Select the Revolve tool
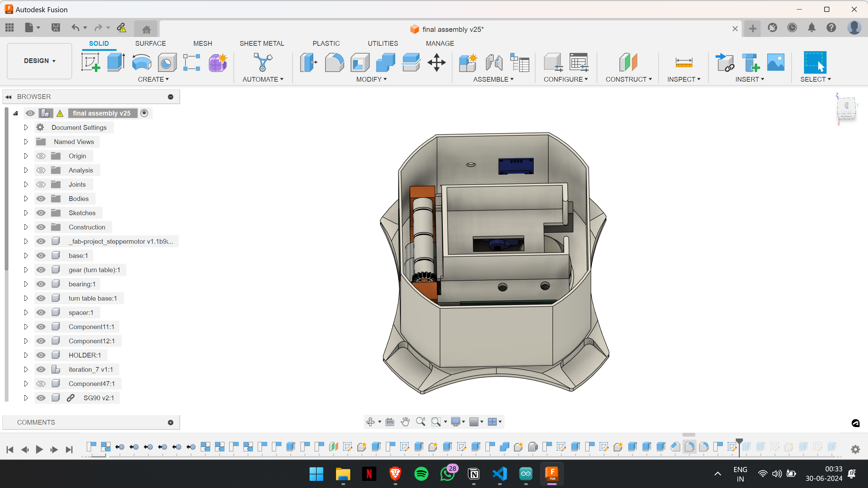 pyautogui.click(x=141, y=62)
